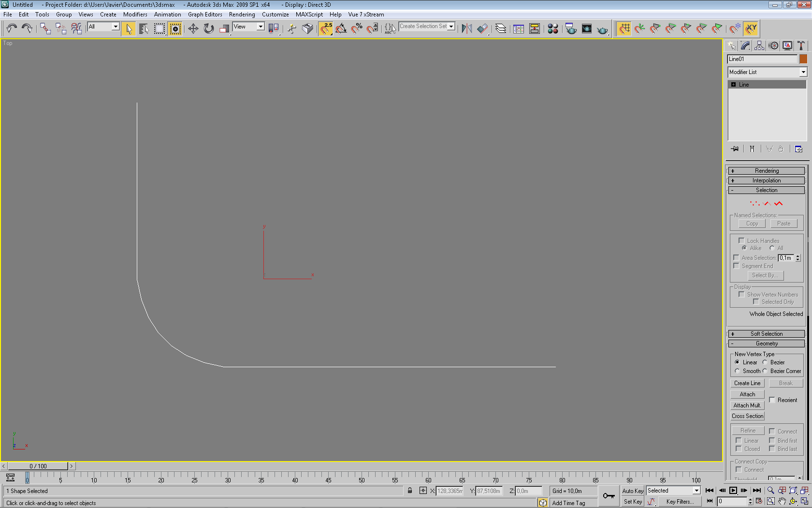
Task: Open Select by Name tool
Action: tap(144, 29)
